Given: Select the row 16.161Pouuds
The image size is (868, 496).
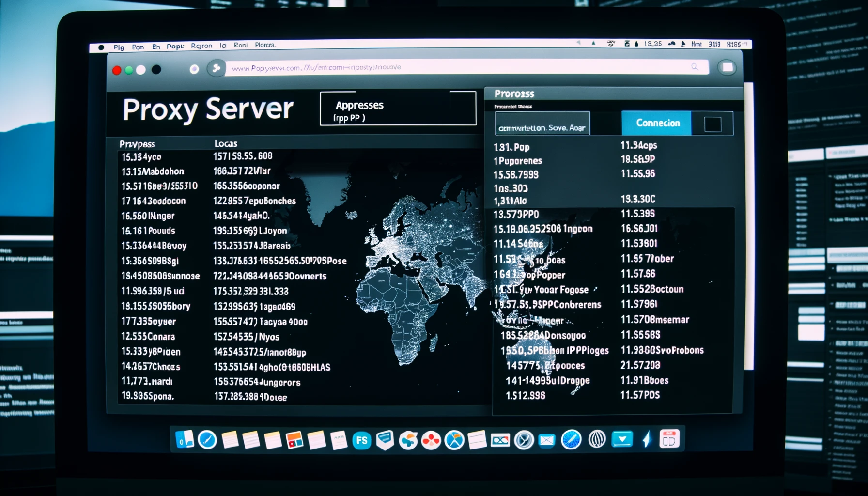Looking at the screenshot, I should coord(148,231).
